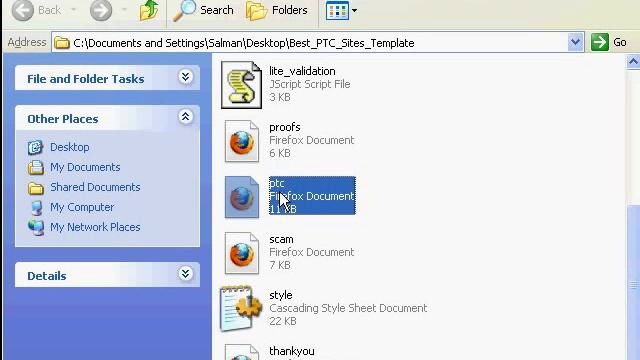Click the highlighted ptc Firefox icon
The image size is (640, 360).
[x=242, y=197]
